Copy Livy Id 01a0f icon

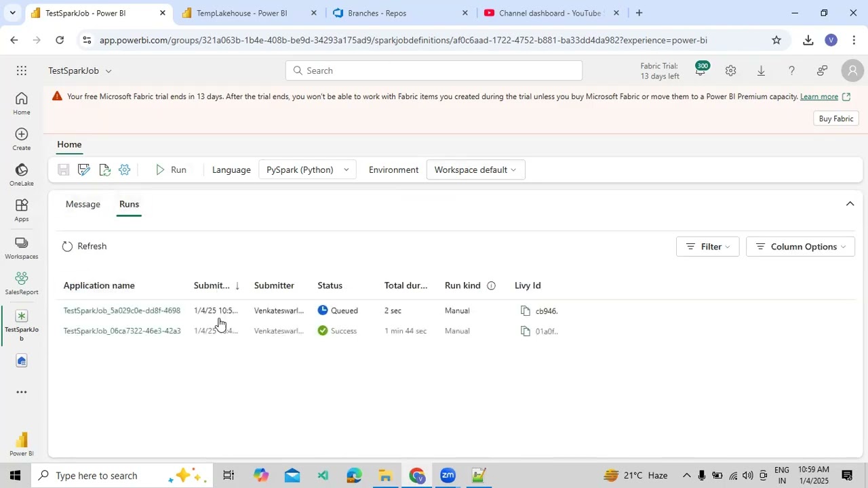[526, 331]
